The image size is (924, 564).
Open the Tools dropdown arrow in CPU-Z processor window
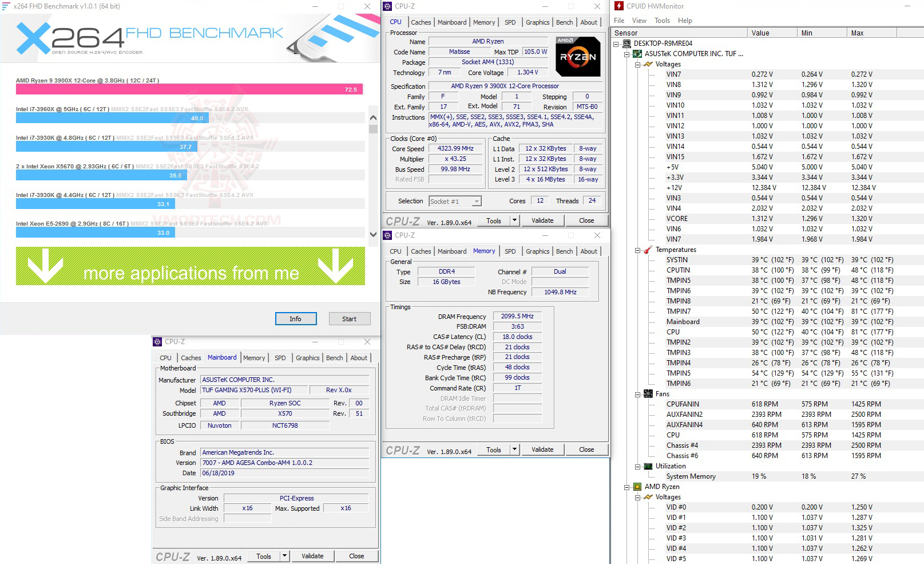point(514,220)
